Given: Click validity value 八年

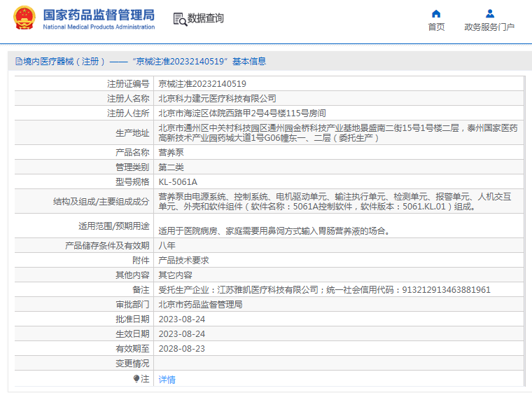Looking at the screenshot, I should [x=167, y=246].
